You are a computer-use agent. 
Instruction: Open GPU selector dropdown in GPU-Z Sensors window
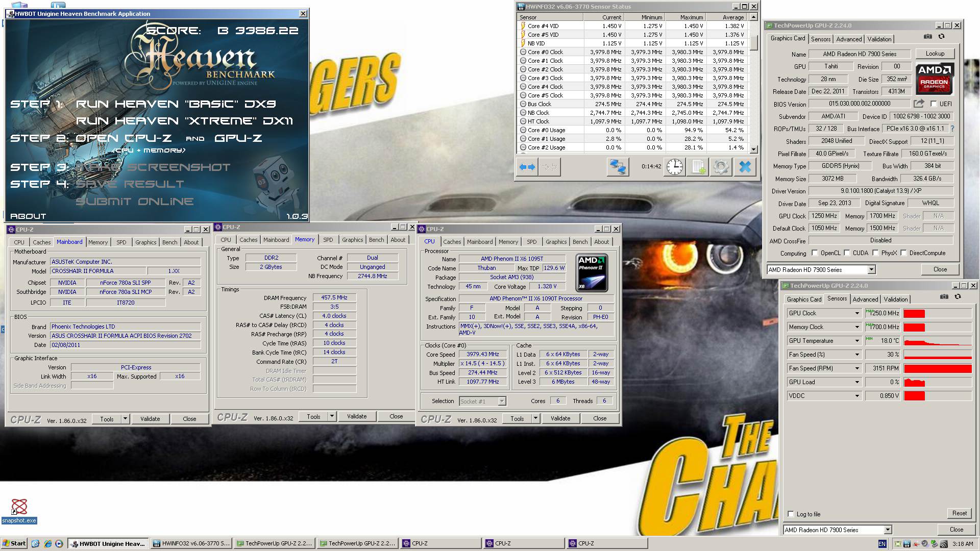click(x=888, y=530)
